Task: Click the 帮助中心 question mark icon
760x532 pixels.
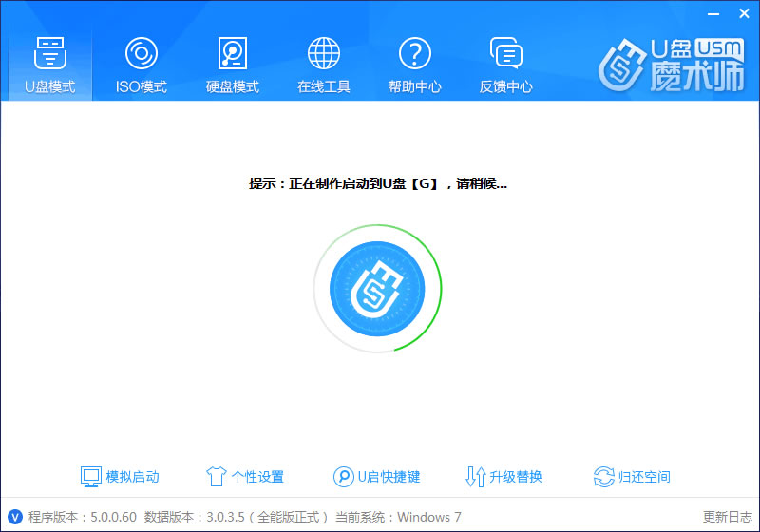Action: click(x=415, y=54)
